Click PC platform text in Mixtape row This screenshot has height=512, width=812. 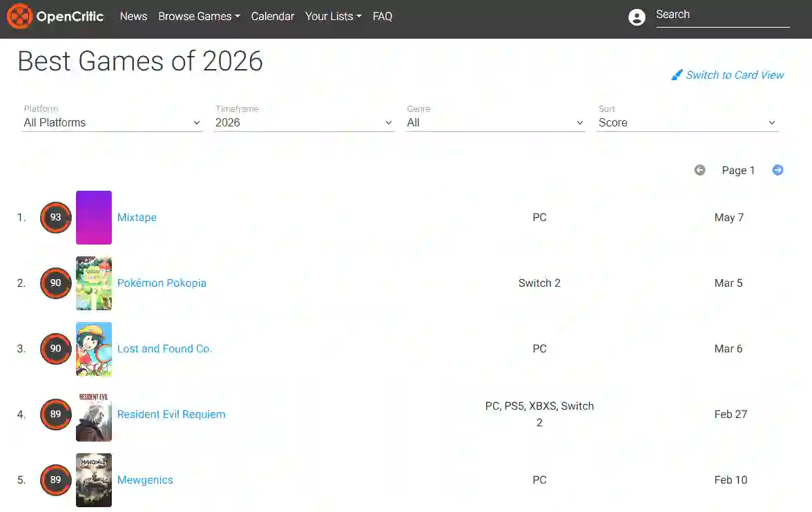tap(539, 217)
